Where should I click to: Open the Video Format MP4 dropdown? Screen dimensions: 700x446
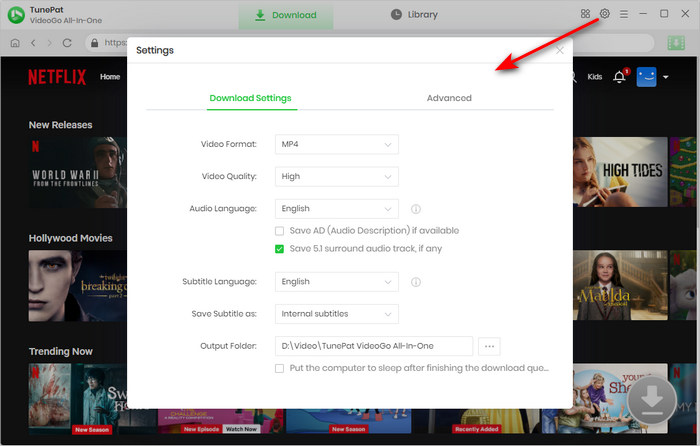[x=337, y=145]
